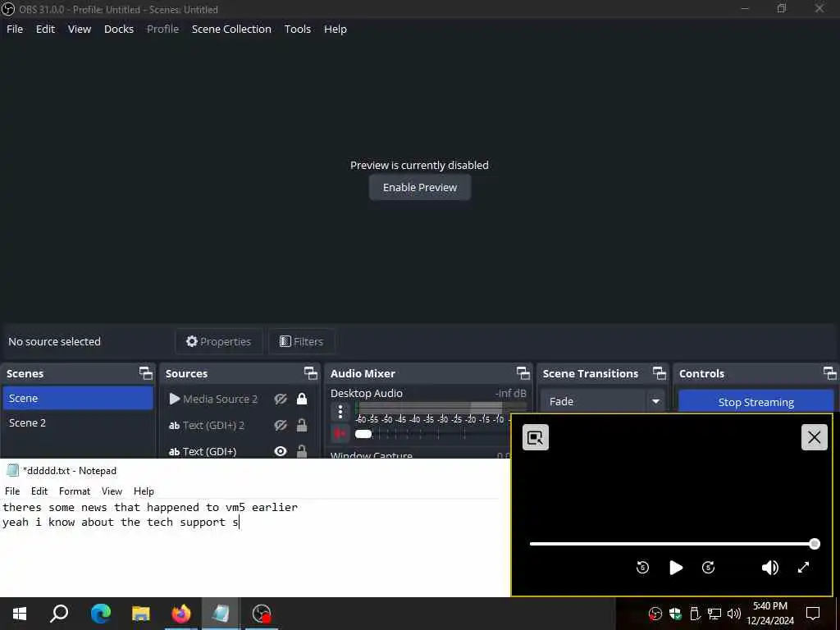Open the Notepad Help menu

[x=144, y=491]
